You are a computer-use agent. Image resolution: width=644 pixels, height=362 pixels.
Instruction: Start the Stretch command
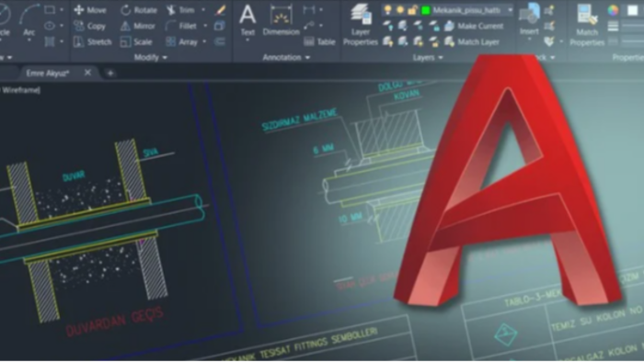point(93,41)
